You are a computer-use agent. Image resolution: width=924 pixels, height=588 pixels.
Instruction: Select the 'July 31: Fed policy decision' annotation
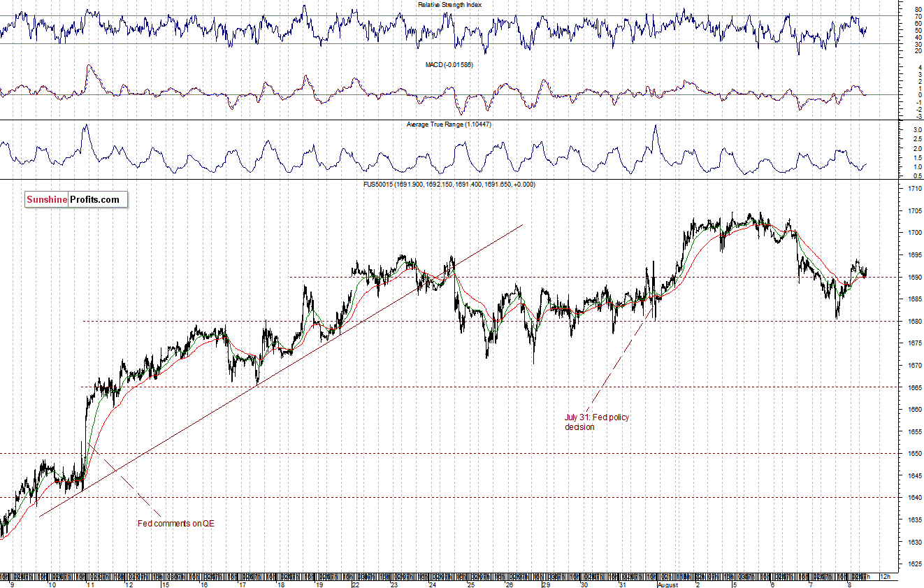click(x=597, y=422)
